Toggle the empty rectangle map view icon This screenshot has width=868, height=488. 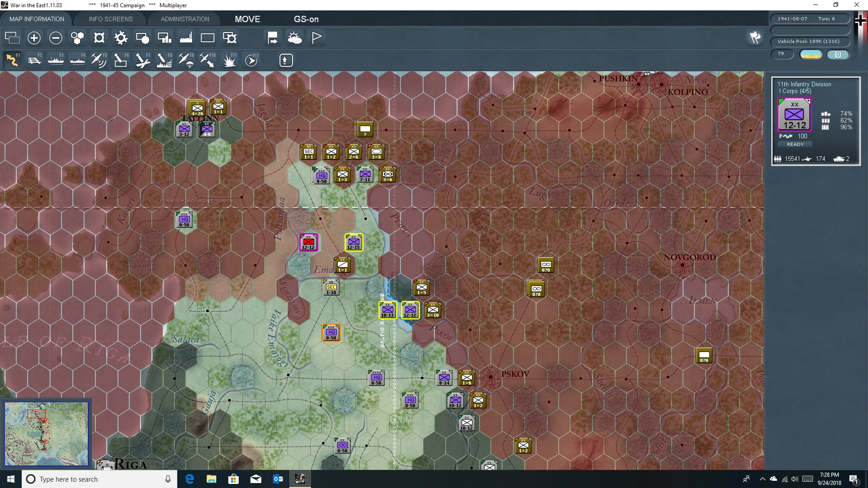point(208,38)
